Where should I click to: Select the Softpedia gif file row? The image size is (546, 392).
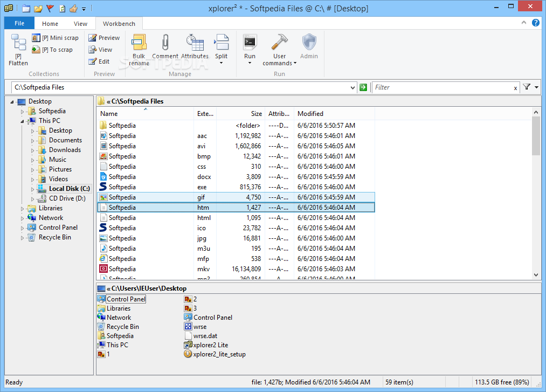236,197
